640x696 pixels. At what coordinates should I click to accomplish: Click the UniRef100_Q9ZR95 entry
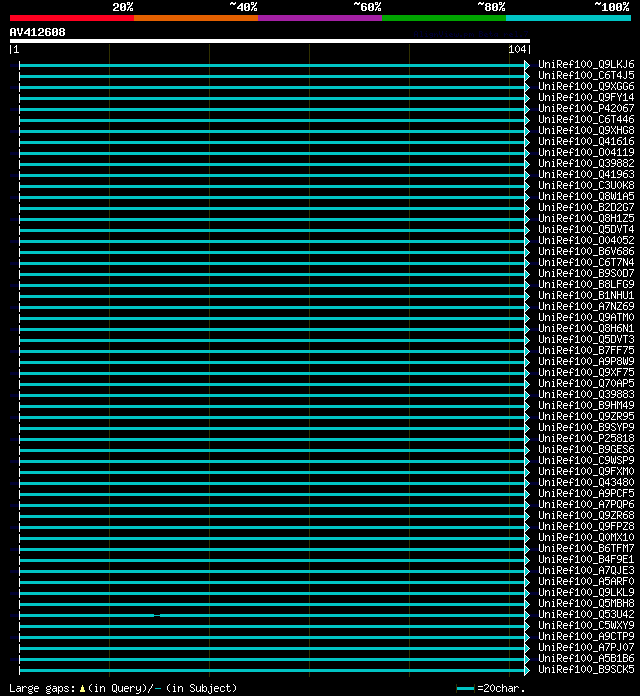pyautogui.click(x=586, y=416)
